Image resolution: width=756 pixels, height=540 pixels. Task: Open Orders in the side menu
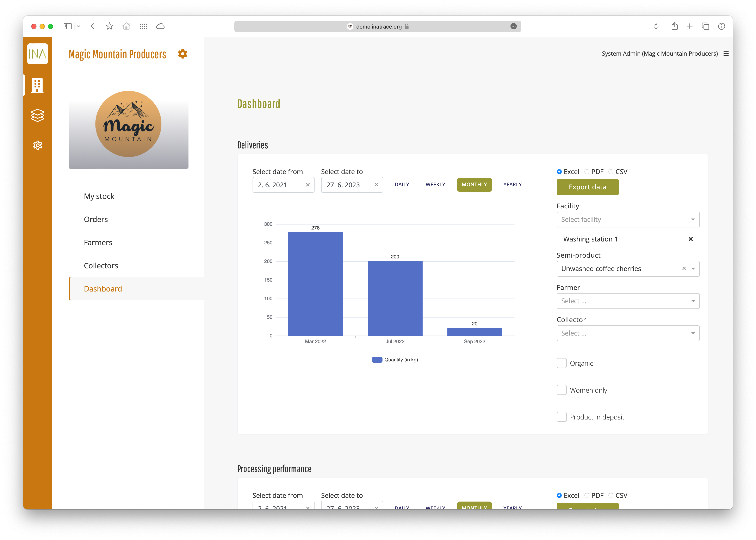pos(96,220)
